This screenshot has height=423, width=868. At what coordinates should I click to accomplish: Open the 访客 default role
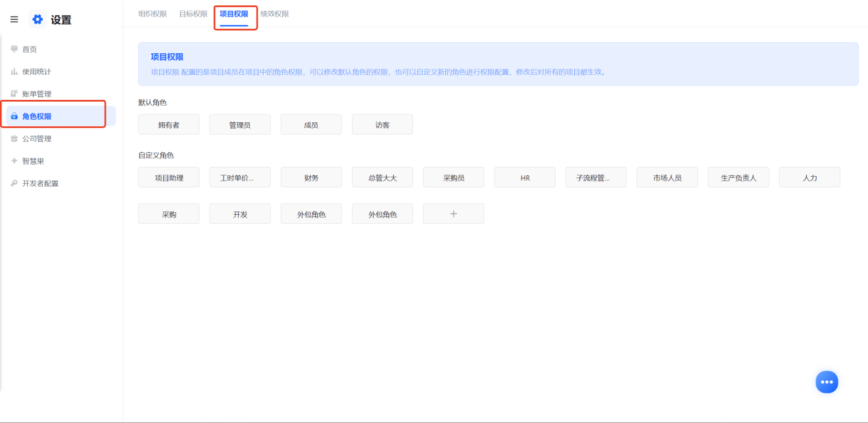[x=383, y=125]
